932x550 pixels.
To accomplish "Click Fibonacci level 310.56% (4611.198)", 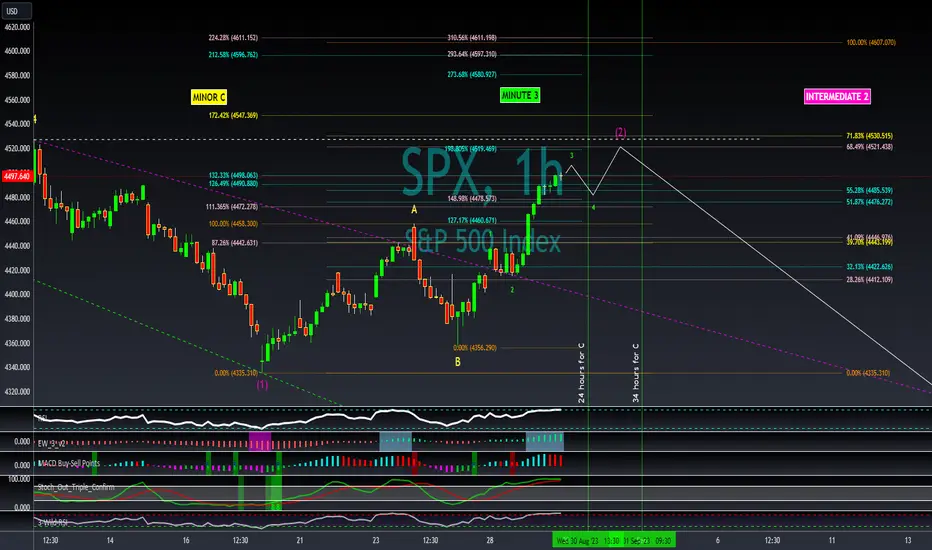I will (472, 37).
